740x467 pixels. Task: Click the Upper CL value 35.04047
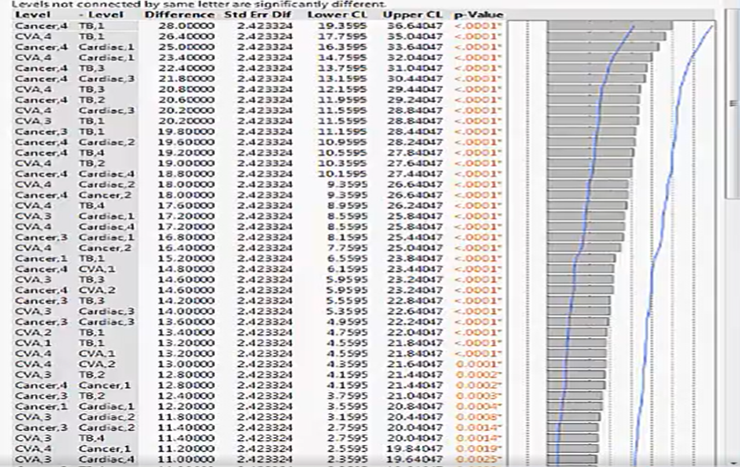click(x=415, y=36)
